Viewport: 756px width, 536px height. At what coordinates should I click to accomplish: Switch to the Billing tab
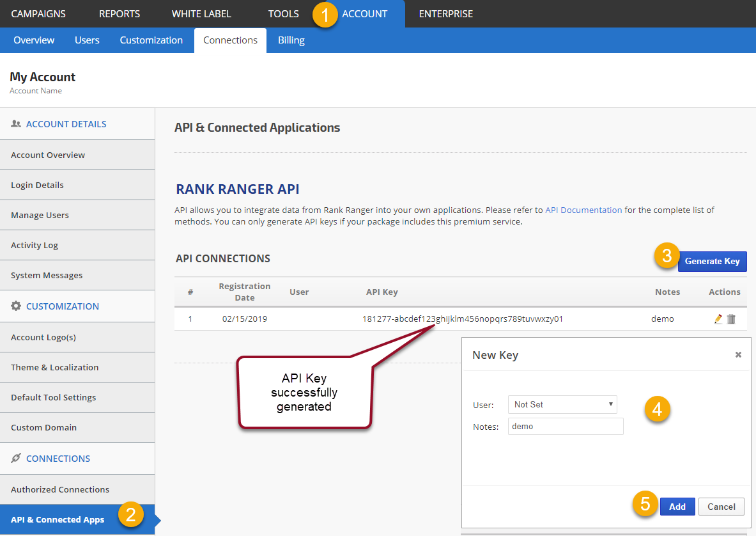click(291, 40)
